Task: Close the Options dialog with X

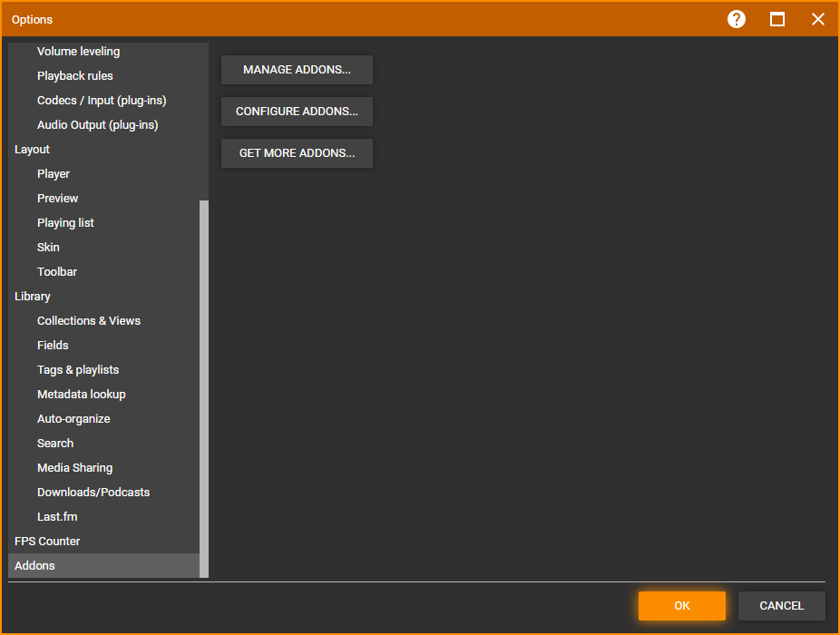Action: [818, 19]
